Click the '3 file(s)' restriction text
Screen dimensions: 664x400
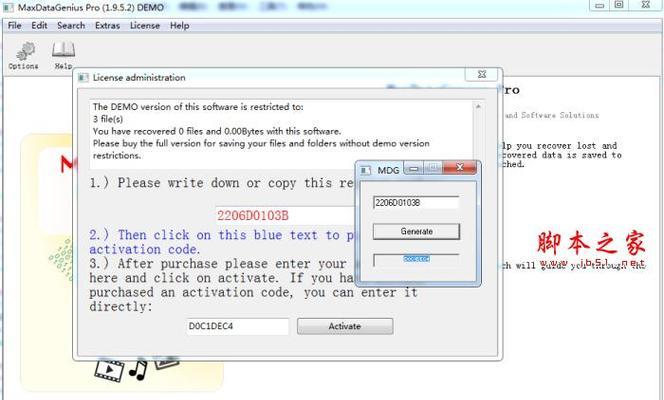108,119
